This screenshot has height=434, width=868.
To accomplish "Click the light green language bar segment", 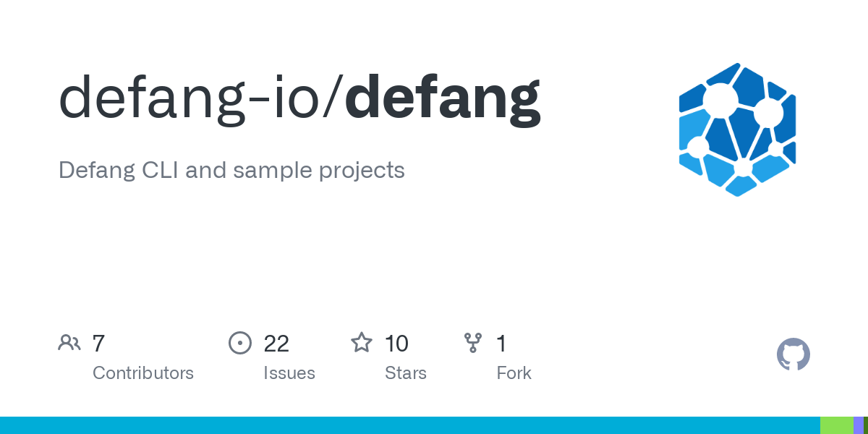I will pyautogui.click(x=836, y=425).
